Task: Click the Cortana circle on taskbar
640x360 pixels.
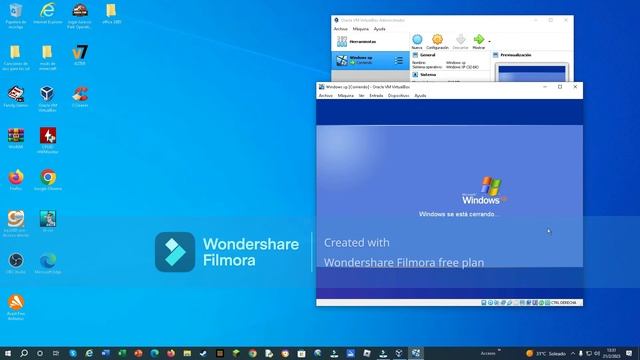Action: (40, 353)
